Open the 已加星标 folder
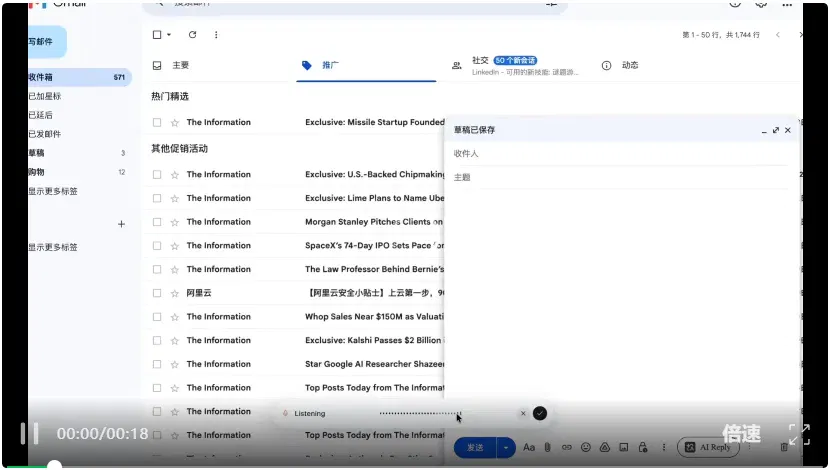Screen dimensions: 830x470 [x=45, y=96]
